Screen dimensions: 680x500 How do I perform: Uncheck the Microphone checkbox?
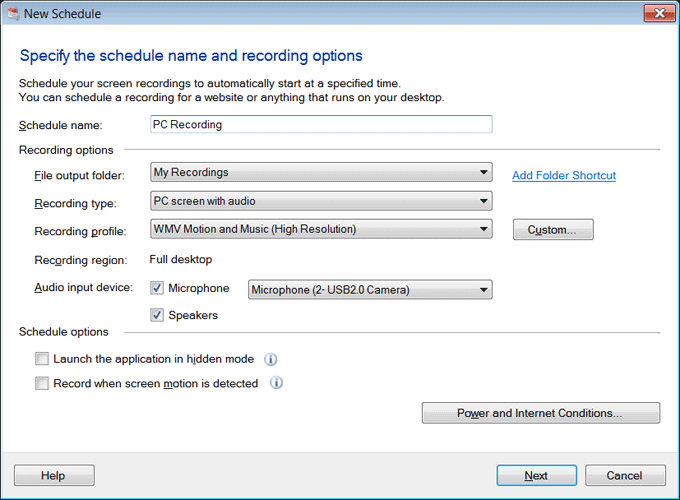157,289
